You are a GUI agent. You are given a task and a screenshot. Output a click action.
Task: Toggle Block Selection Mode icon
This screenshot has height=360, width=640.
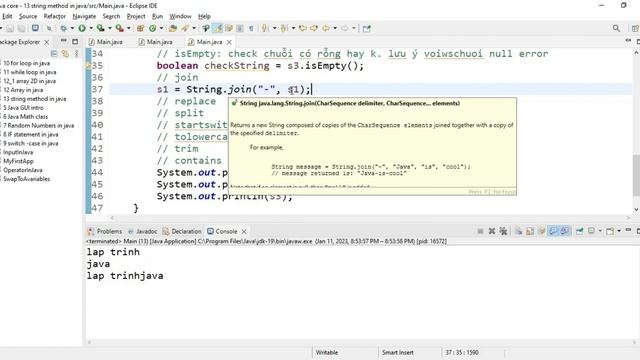240,28
